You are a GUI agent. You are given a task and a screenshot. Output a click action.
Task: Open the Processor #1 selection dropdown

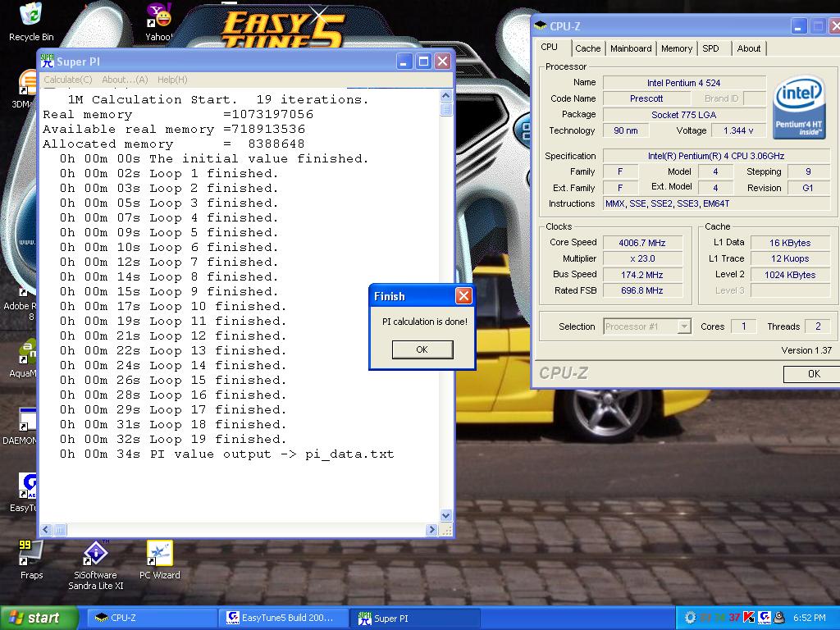click(684, 326)
